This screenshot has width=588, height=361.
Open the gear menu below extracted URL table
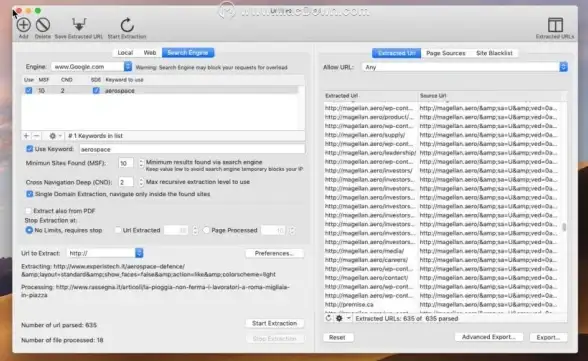pos(343,318)
